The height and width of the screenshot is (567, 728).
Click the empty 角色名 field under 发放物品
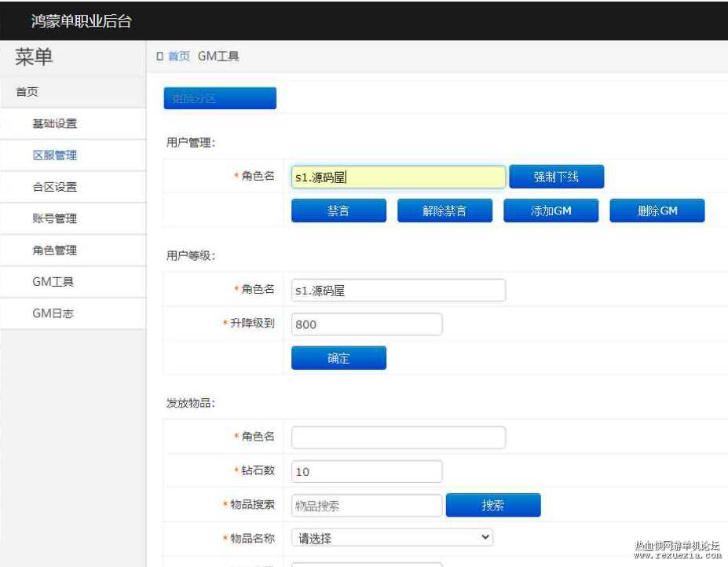[x=398, y=437]
